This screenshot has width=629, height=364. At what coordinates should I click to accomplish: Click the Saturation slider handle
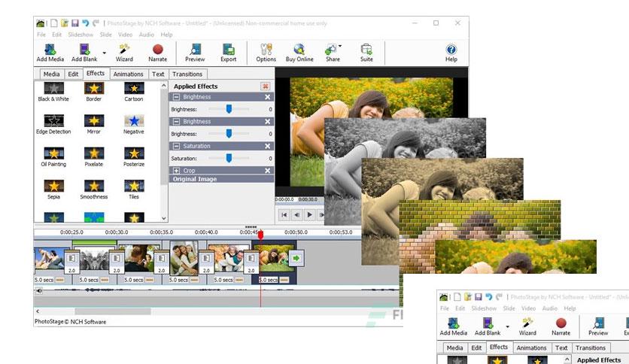coord(229,159)
